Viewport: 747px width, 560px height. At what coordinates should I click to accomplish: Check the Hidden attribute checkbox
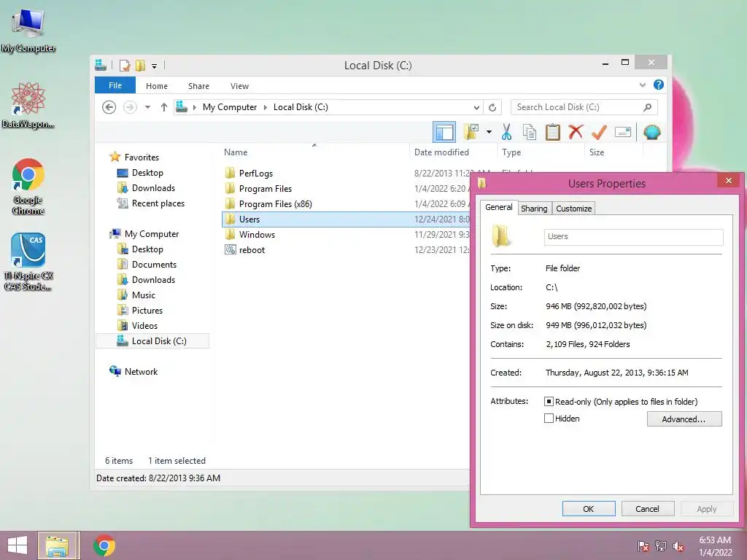tap(549, 418)
